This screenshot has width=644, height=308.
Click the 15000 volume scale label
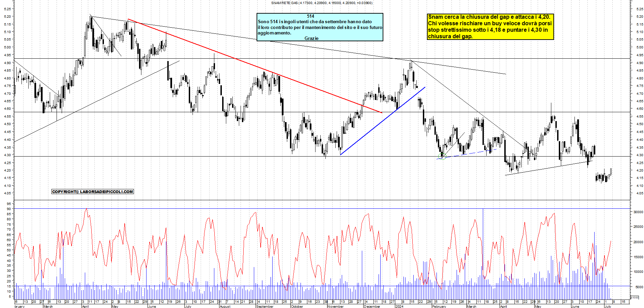point(638,257)
